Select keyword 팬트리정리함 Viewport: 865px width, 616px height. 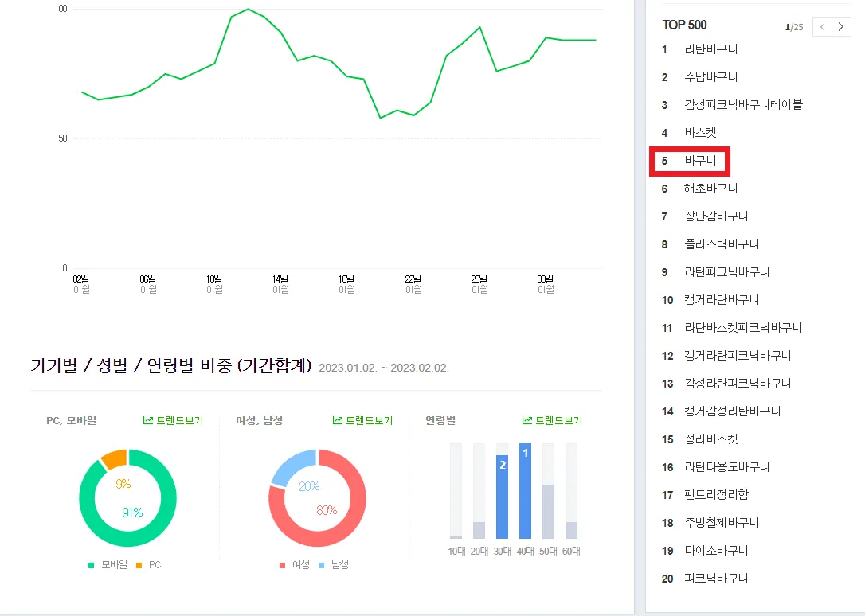[717, 495]
